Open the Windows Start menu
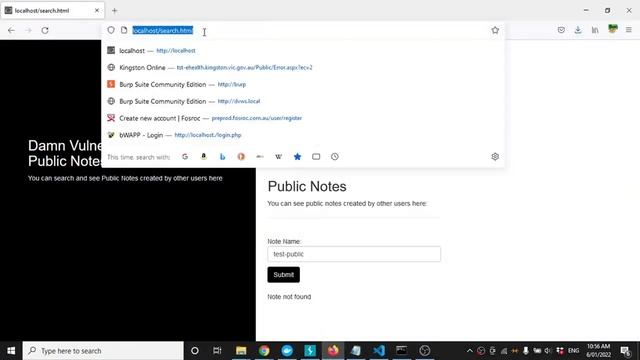 click(x=11, y=351)
